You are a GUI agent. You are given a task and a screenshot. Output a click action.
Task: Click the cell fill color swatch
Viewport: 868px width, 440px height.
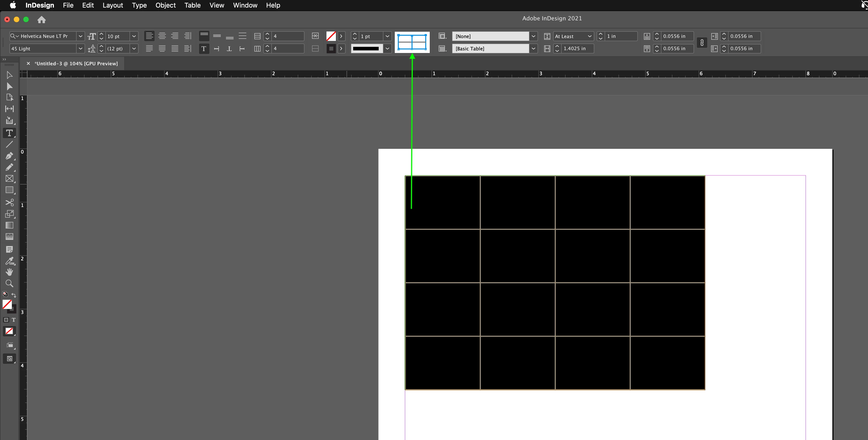(x=331, y=36)
